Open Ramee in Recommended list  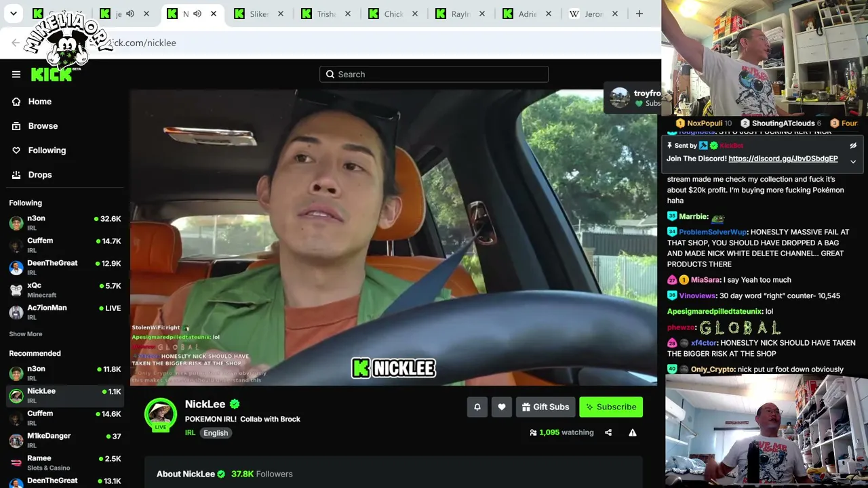click(65, 462)
